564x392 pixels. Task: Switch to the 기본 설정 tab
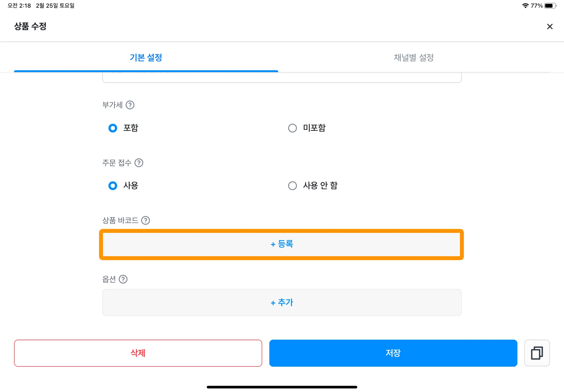point(146,58)
